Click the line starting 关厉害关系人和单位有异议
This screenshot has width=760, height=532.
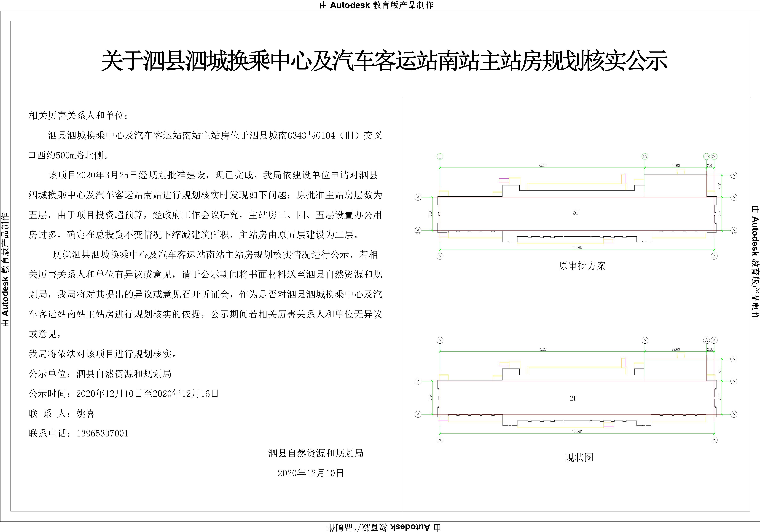click(205, 274)
